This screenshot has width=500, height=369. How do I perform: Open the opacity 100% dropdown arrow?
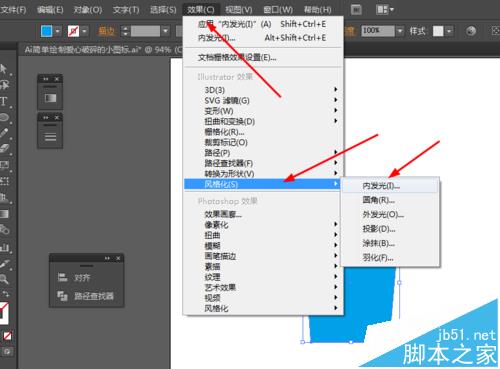[400, 31]
